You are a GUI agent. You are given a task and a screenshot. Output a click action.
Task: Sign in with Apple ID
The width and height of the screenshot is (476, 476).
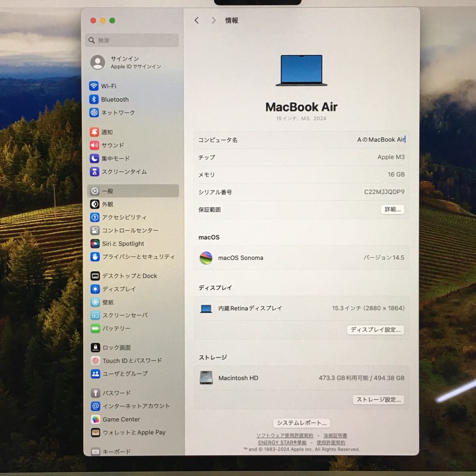[126, 62]
